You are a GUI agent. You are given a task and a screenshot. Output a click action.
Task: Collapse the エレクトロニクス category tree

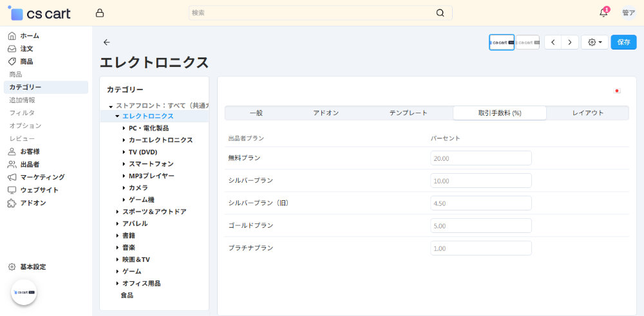[x=117, y=116]
